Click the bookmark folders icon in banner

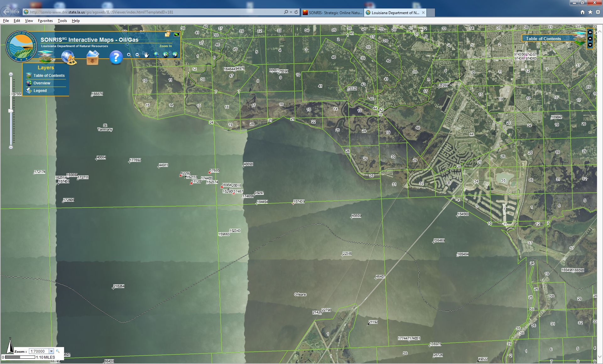[168, 34]
